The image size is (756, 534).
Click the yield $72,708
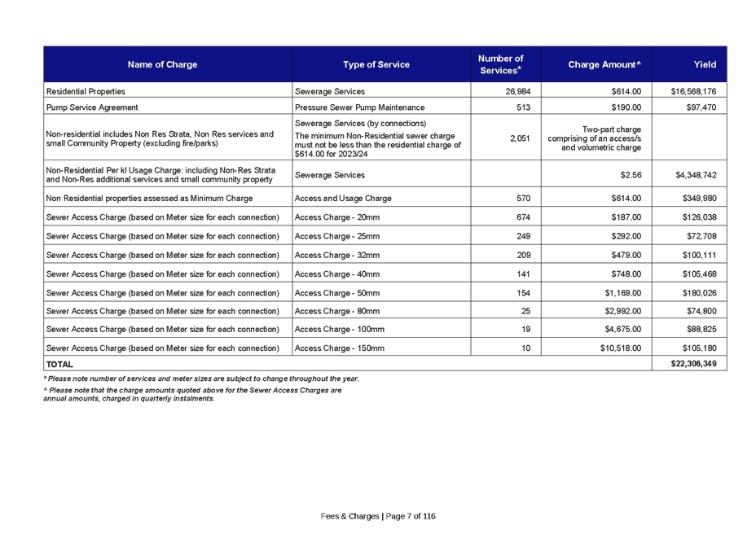click(x=701, y=236)
